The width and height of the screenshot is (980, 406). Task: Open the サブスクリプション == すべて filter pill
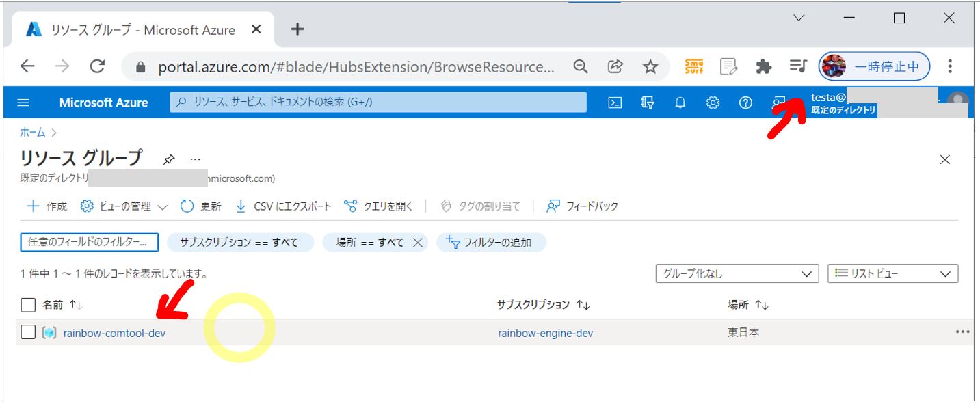coord(240,243)
